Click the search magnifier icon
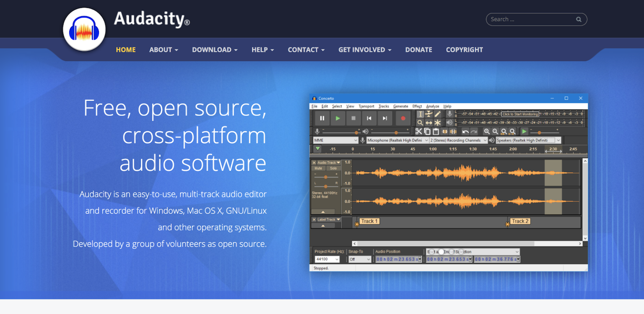This screenshot has width=644, height=314. (x=579, y=19)
